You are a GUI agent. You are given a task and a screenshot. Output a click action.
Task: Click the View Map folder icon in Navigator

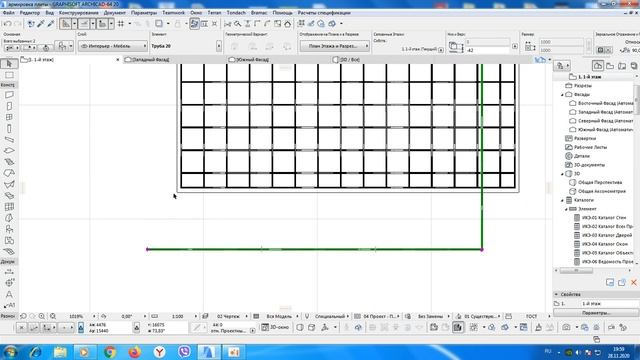(610, 66)
